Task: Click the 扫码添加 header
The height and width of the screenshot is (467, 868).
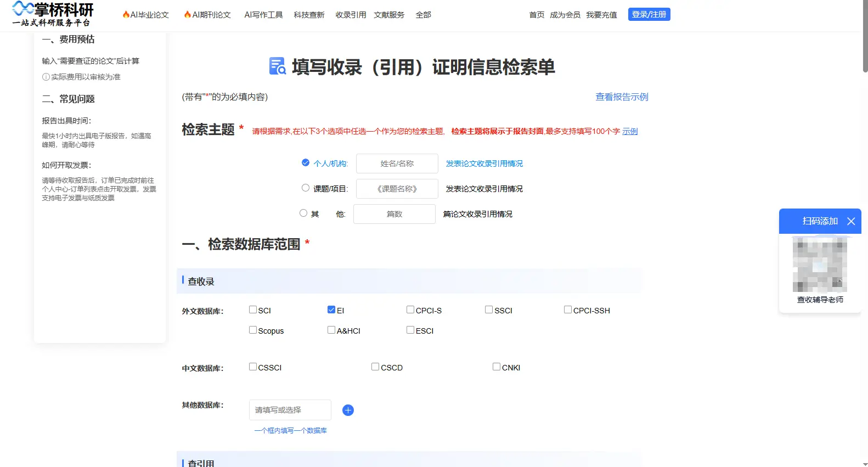Action: pos(820,221)
